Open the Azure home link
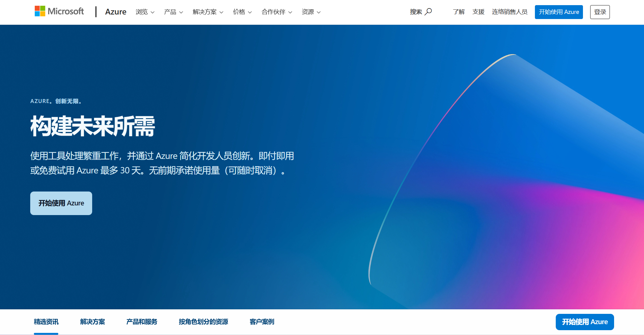 tap(115, 12)
